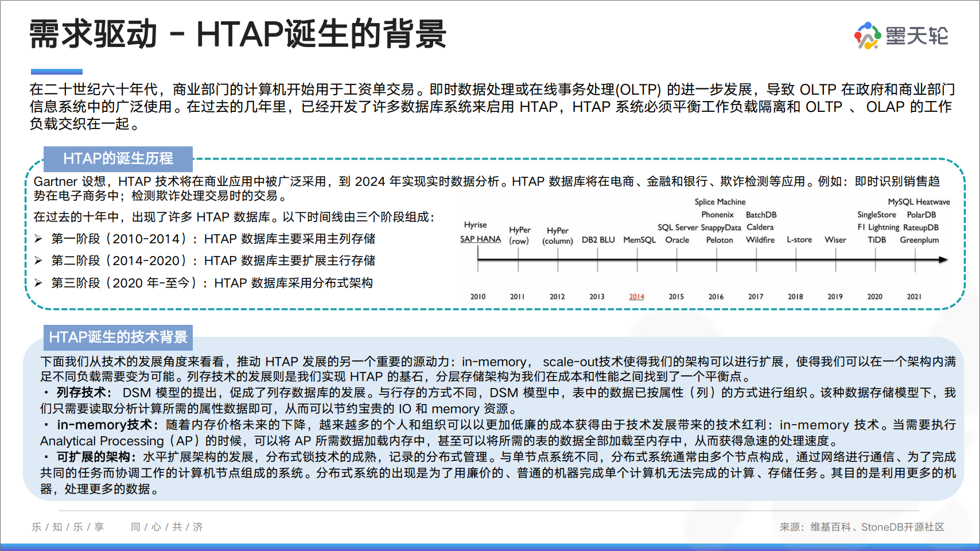This screenshot has height=551, width=980.
Task: Click the Phoenix label above SnappyData
Action: pos(718,215)
